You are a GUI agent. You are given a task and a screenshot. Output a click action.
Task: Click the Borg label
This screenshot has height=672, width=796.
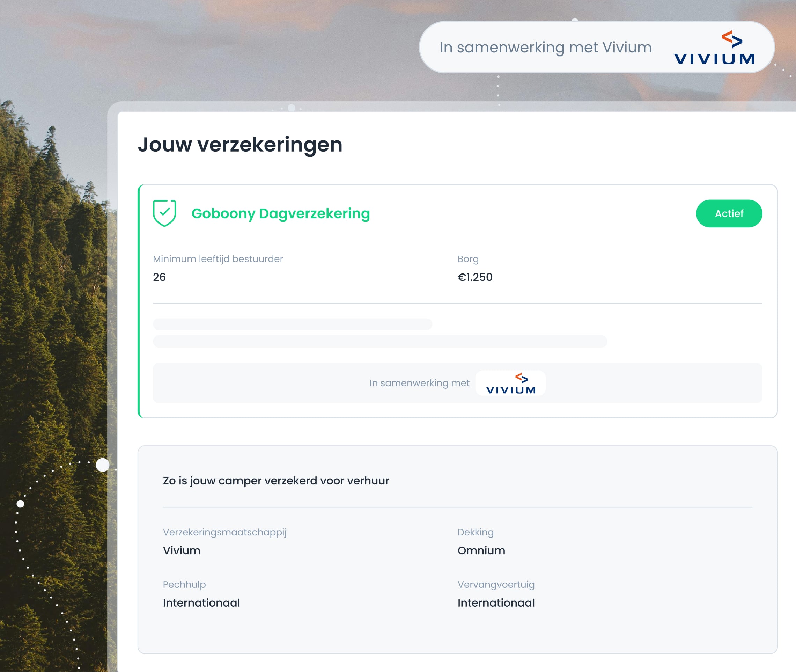tap(468, 259)
